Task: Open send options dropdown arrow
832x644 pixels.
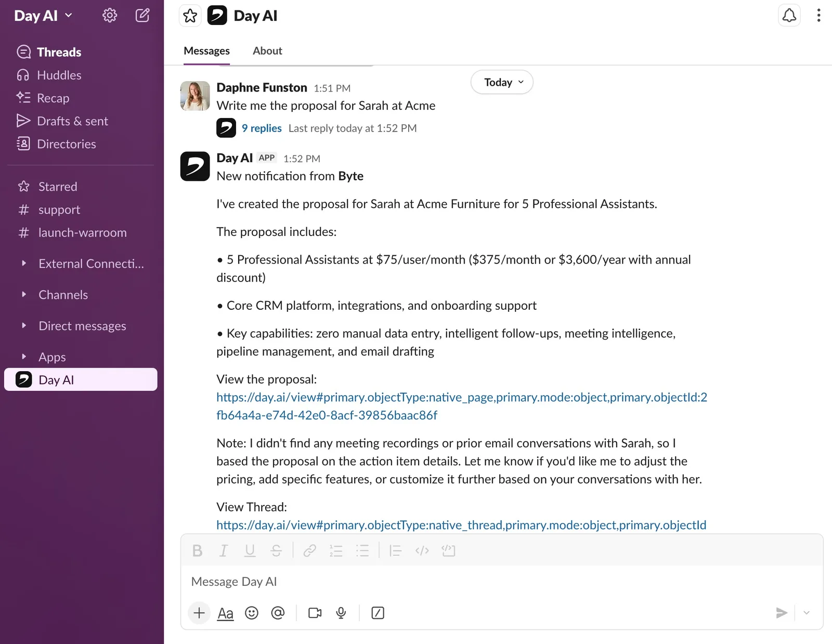Action: 807,613
